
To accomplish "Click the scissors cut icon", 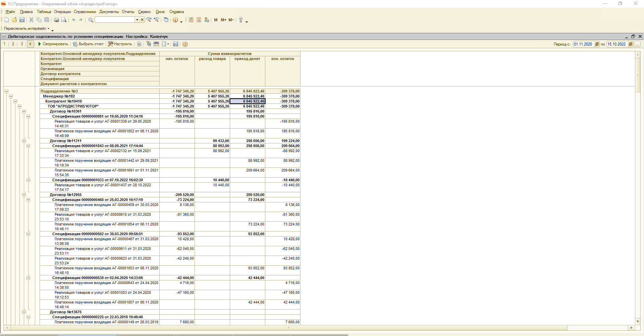I will pyautogui.click(x=31, y=20).
